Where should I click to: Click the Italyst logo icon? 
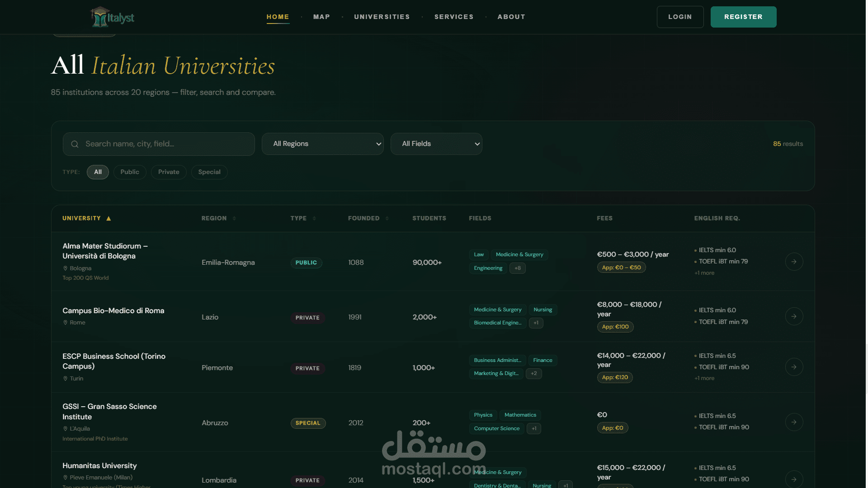pos(99,17)
